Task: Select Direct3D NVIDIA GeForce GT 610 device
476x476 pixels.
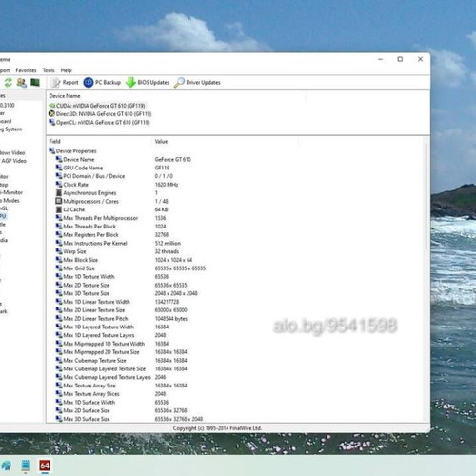Action: coord(100,114)
